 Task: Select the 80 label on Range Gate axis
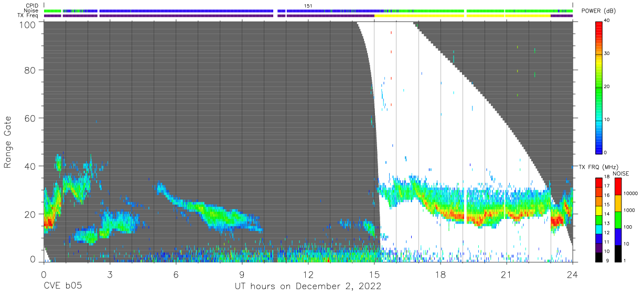(x=31, y=71)
